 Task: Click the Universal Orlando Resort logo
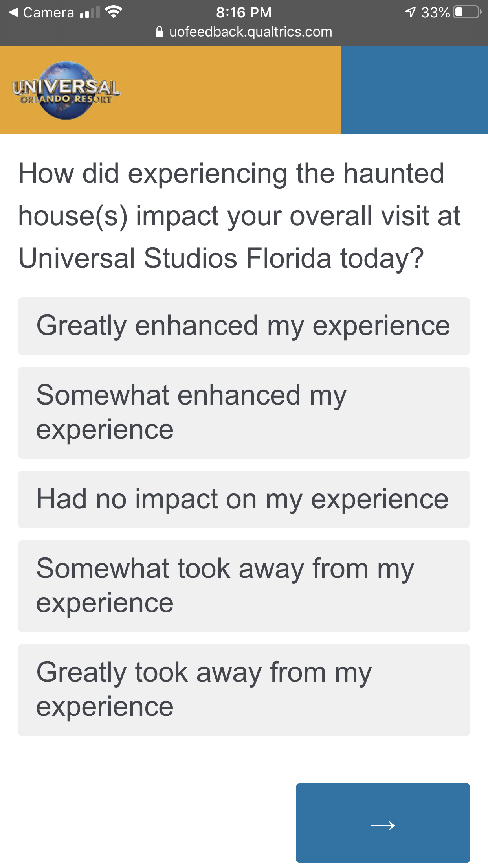pyautogui.click(x=66, y=90)
